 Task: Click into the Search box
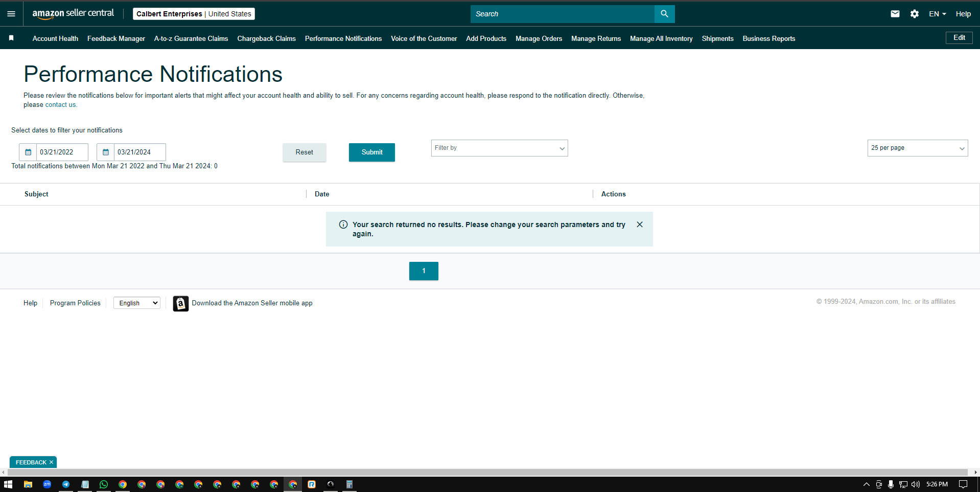(562, 14)
